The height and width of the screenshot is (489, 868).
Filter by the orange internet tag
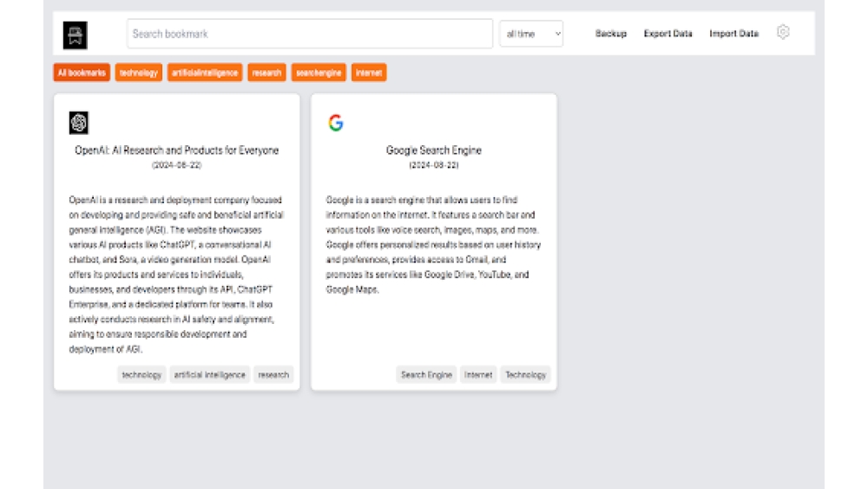(369, 73)
